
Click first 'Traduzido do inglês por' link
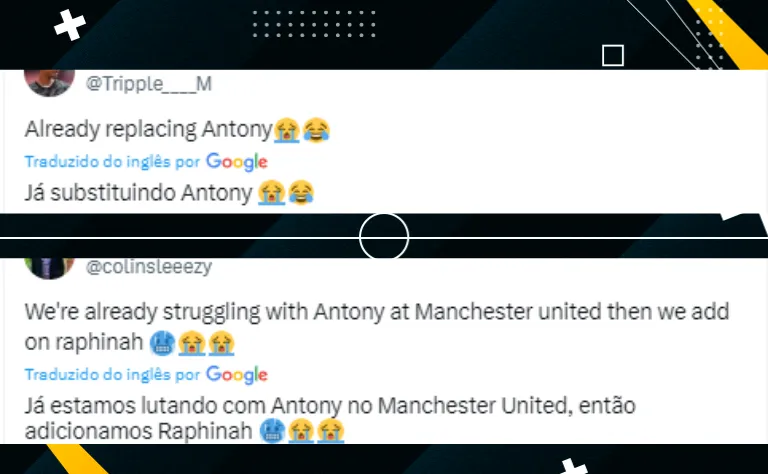(113, 162)
